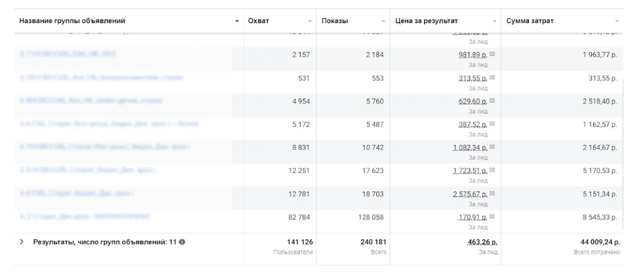Click the [2] footnote next to 2 575,67 р.
This screenshot has height=274, width=644.
coord(492,193)
